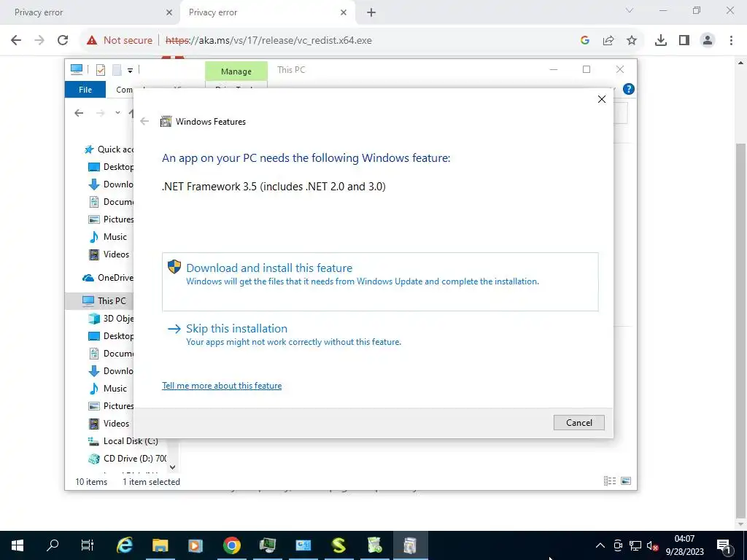
Task: Open 3D Objects in navigation pane
Action: [x=112, y=319]
